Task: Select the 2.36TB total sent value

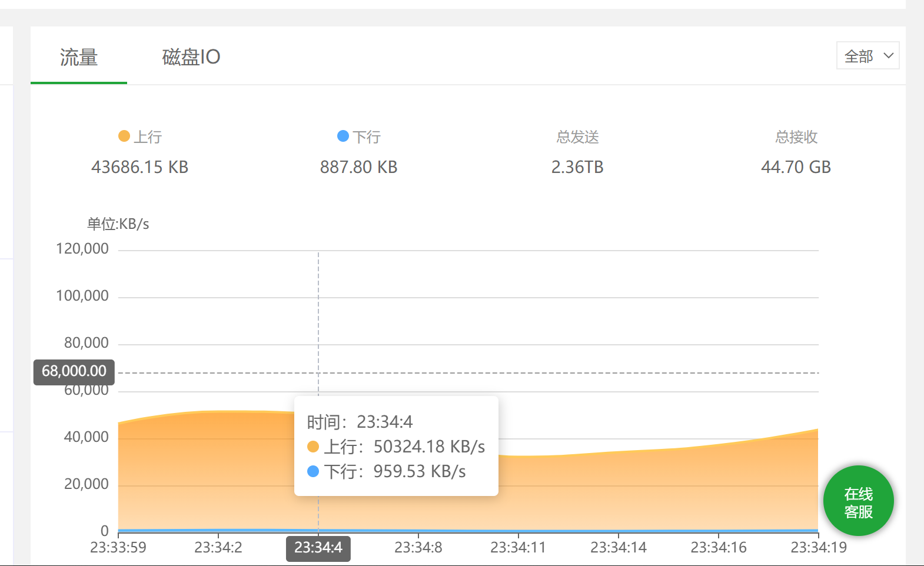Action: click(x=577, y=167)
